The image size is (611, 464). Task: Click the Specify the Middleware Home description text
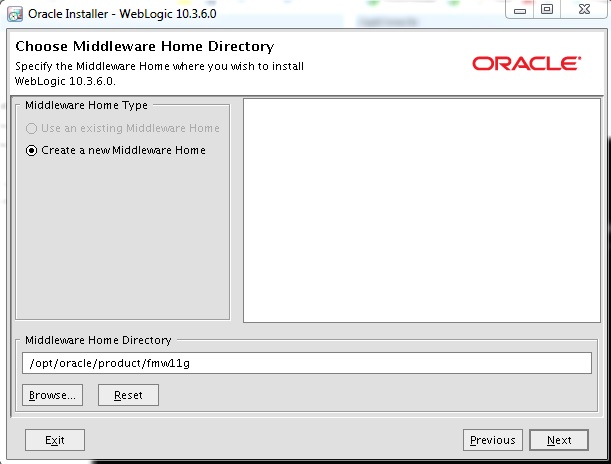159,66
